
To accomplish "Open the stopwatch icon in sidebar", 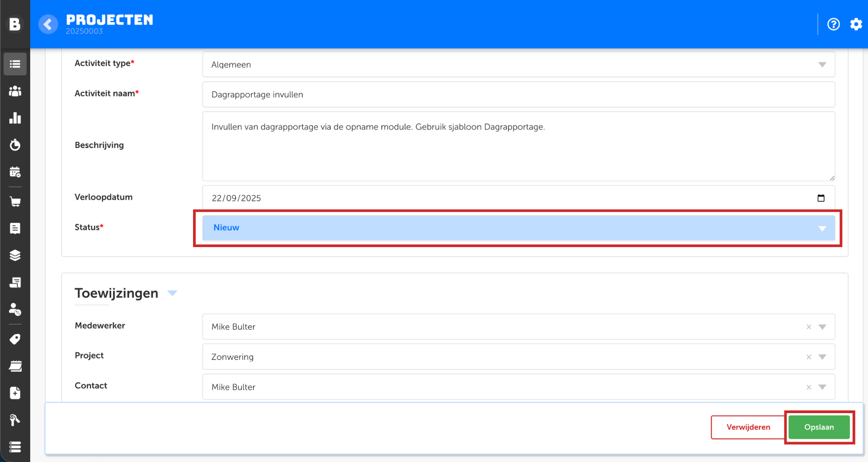I will pos(15,145).
